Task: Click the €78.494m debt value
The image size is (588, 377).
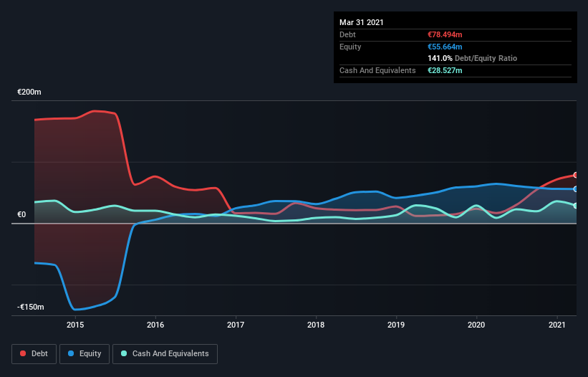Action: (445, 34)
